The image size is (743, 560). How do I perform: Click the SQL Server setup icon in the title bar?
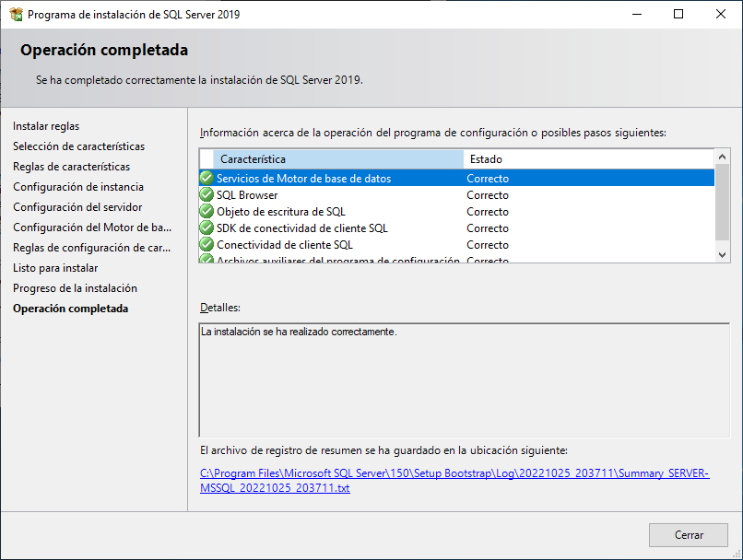[x=15, y=14]
